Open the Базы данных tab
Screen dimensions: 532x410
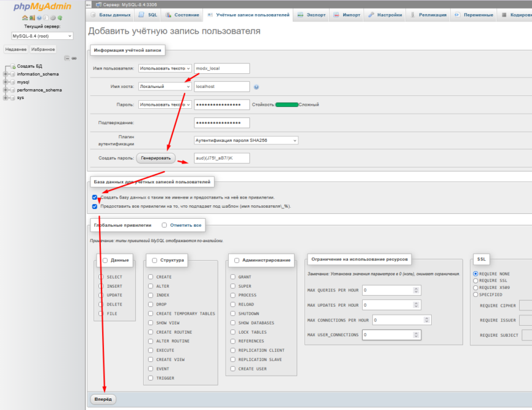click(x=111, y=15)
